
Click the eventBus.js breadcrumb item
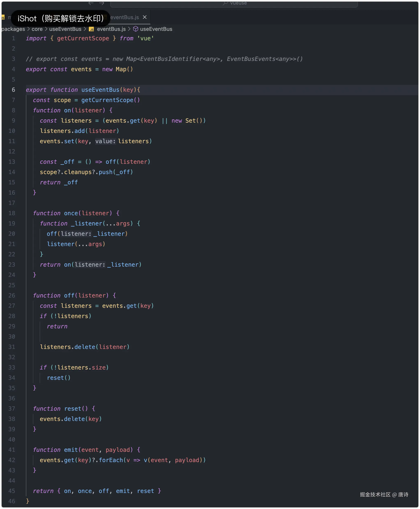[x=111, y=29]
